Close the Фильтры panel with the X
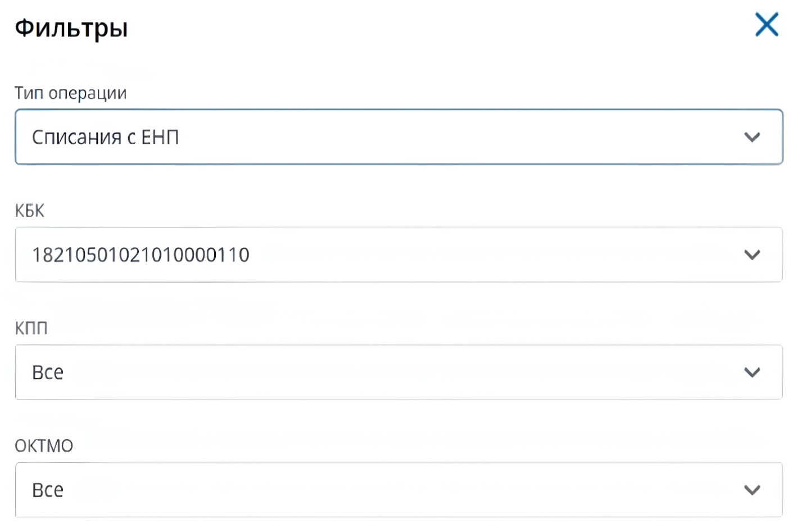 [766, 25]
